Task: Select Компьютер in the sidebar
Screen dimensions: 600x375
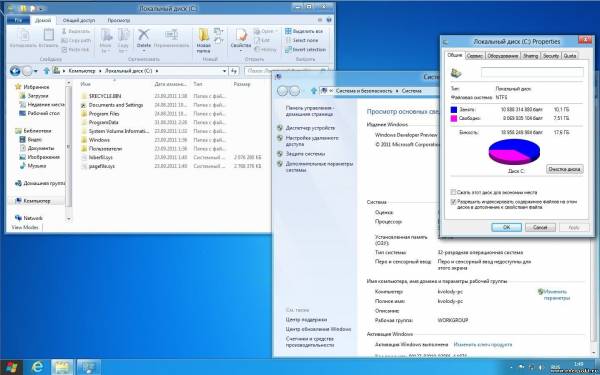Action: pyautogui.click(x=33, y=201)
